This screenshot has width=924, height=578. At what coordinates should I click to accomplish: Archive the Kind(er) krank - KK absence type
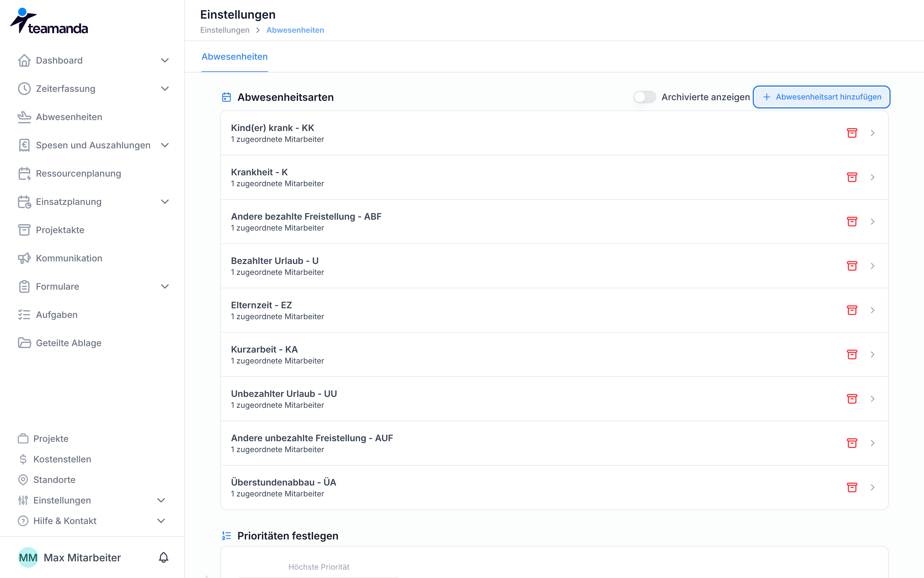[852, 133]
